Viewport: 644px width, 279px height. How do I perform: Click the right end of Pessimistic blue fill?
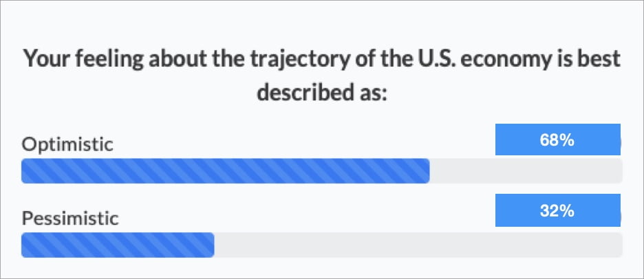(210, 245)
